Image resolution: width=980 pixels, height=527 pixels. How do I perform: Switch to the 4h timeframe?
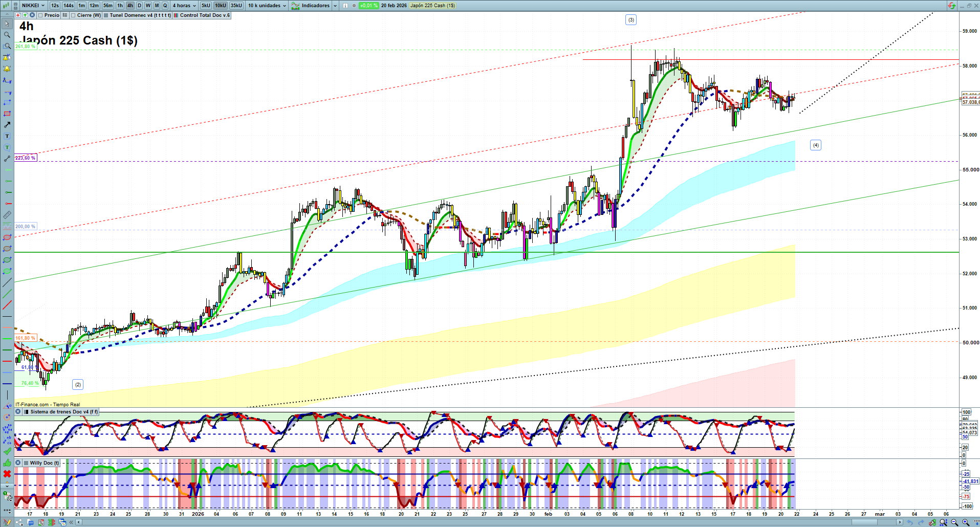(130, 6)
